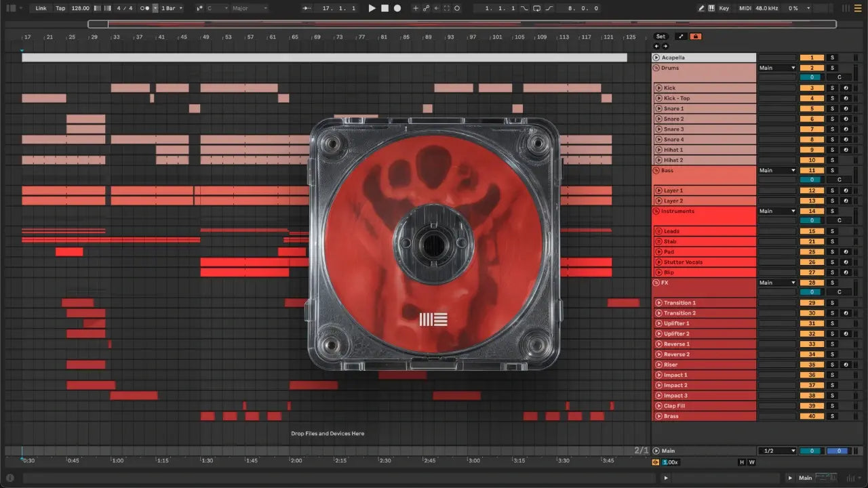Select the Stutter Vocals track header
This screenshot has height=488, width=868.
click(707, 262)
